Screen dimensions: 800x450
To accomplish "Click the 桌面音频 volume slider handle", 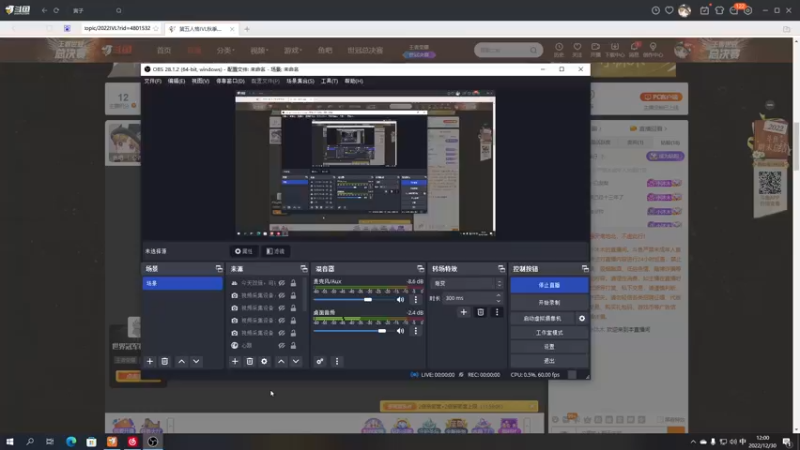I will (382, 331).
